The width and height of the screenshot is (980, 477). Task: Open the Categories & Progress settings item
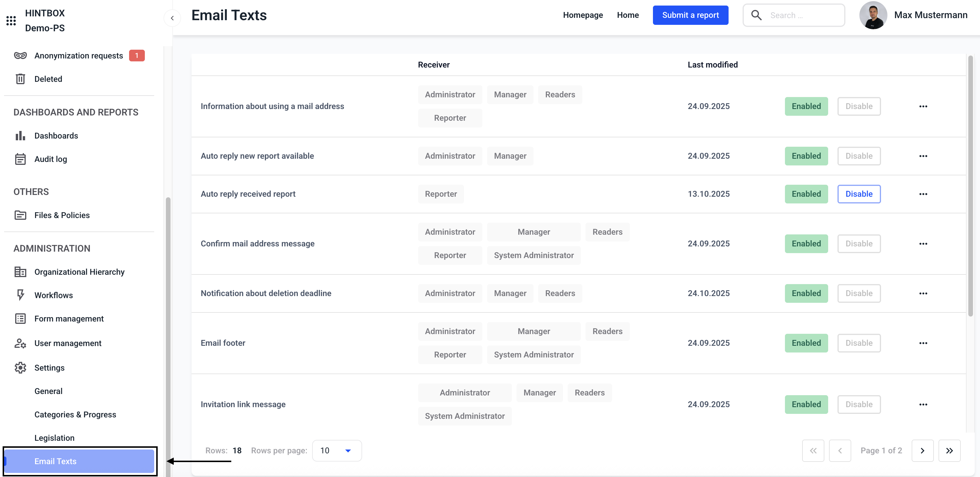(75, 414)
